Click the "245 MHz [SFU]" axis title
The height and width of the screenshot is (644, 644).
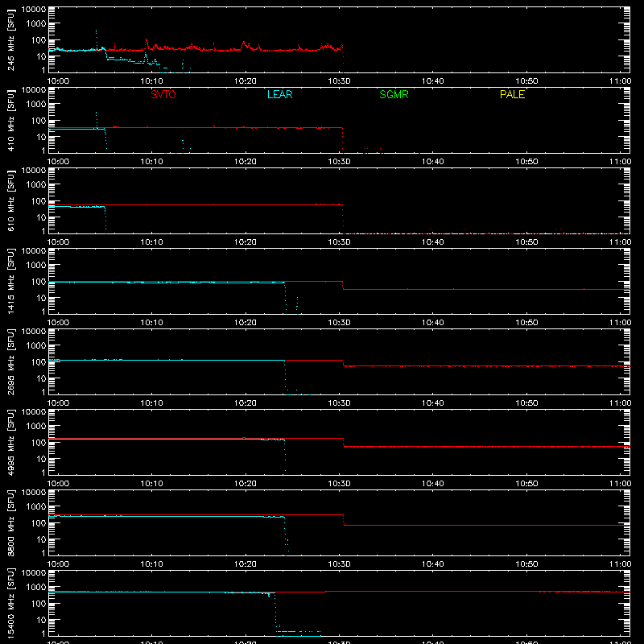10,39
